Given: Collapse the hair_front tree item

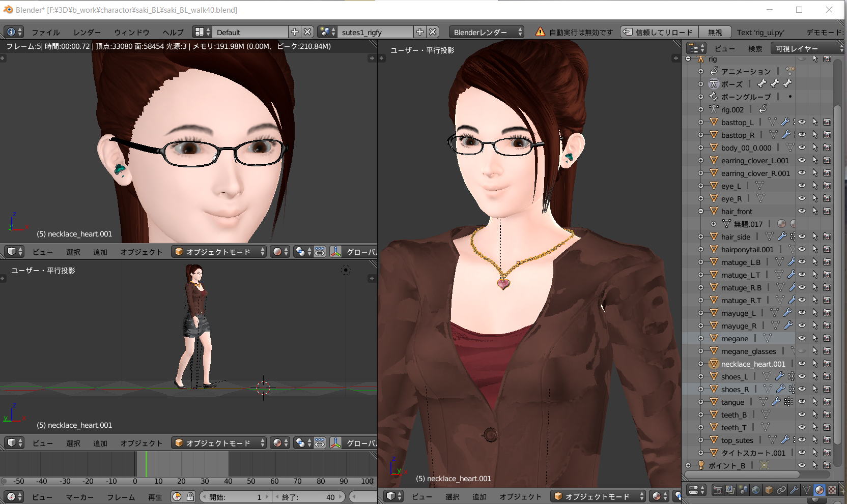Looking at the screenshot, I should coord(701,211).
